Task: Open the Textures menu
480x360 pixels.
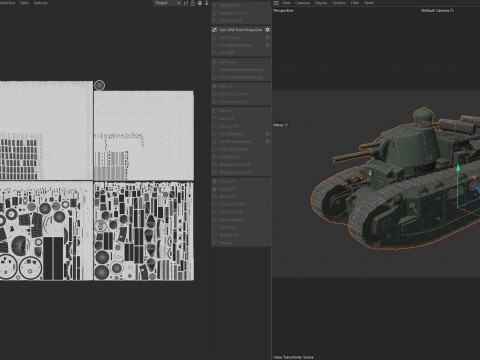Action: point(40,3)
